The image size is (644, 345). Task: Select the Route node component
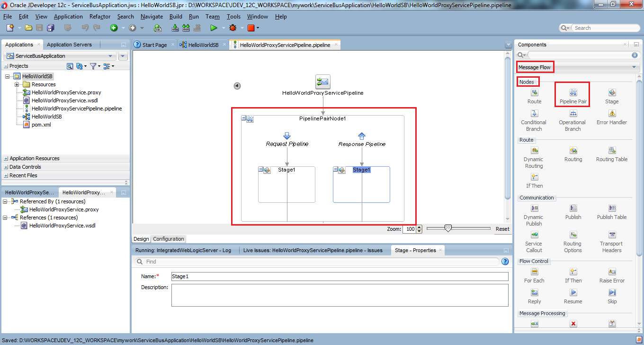[x=534, y=97]
